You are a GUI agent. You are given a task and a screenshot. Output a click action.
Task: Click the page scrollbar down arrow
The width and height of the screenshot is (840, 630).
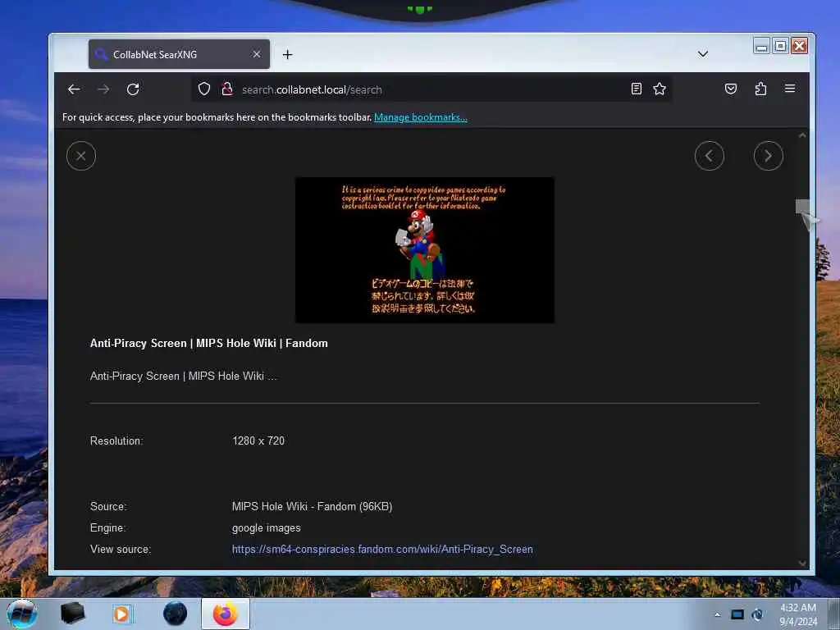(802, 564)
